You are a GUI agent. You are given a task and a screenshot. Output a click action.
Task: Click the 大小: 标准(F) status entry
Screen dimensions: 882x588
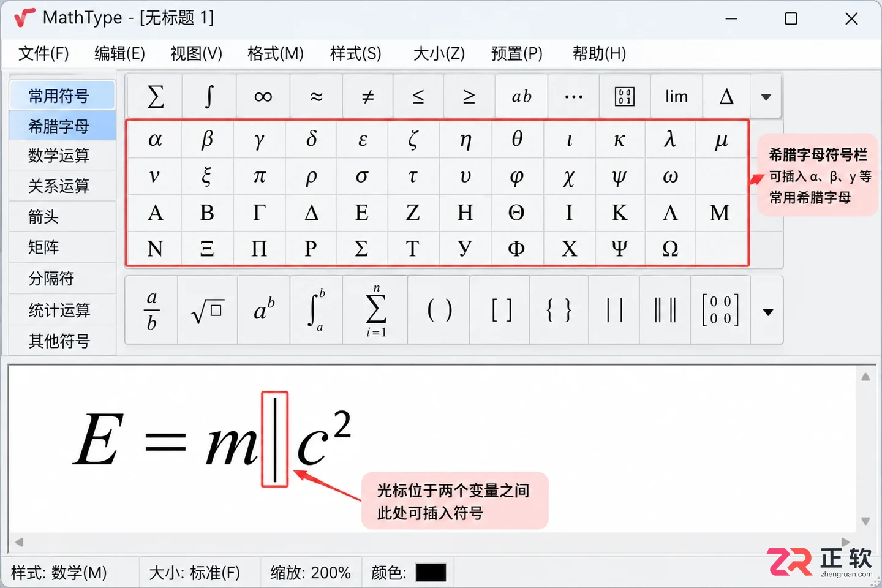click(194, 573)
